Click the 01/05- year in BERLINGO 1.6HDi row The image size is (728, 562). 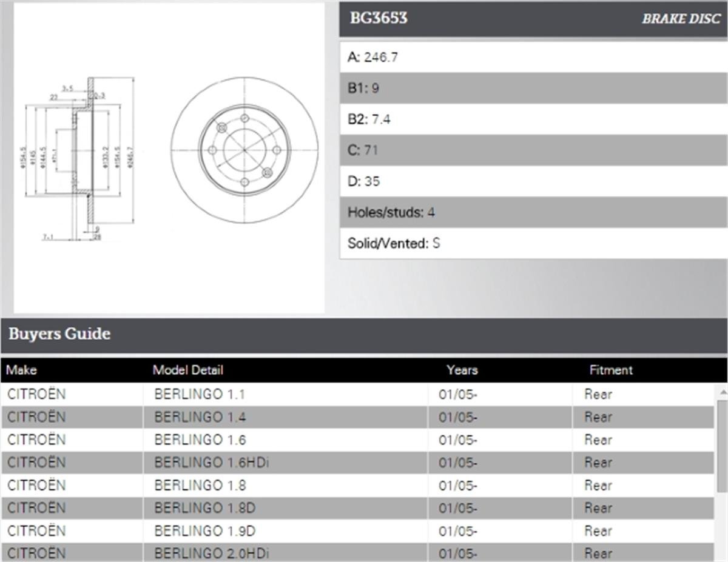pos(458,463)
